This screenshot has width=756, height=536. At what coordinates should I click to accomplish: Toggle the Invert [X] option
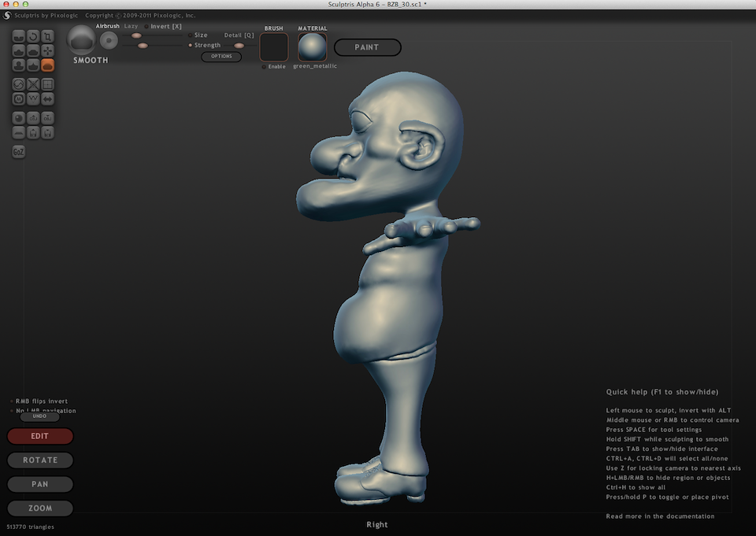point(146,27)
